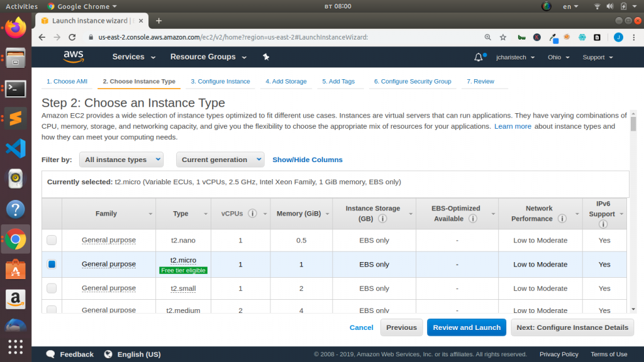Open the ColorPick eyedropper extension
The image size is (644, 362).
click(x=553, y=37)
